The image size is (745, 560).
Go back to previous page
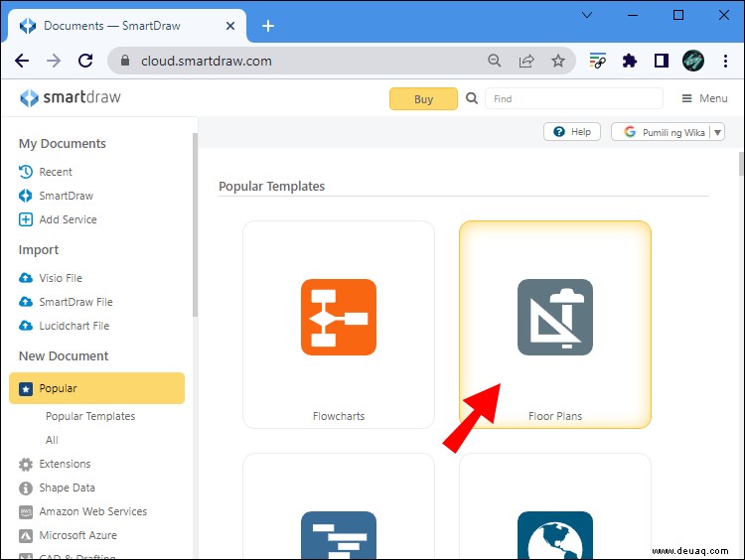pos(22,61)
